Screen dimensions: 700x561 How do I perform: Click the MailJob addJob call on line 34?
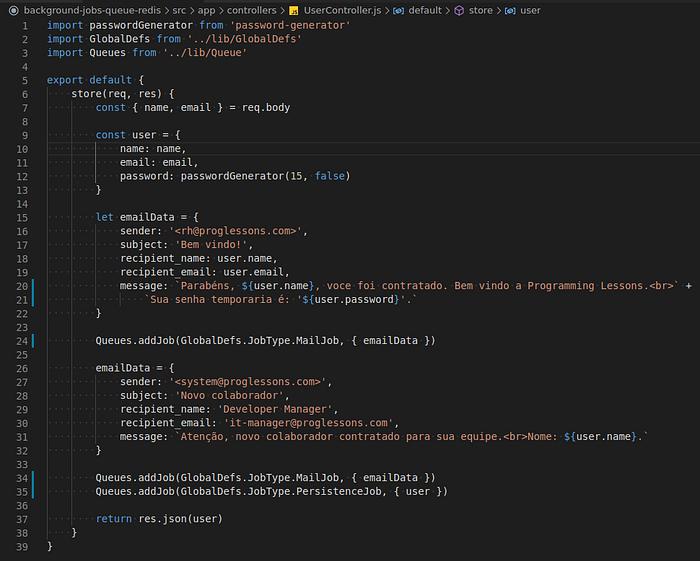coord(265,478)
